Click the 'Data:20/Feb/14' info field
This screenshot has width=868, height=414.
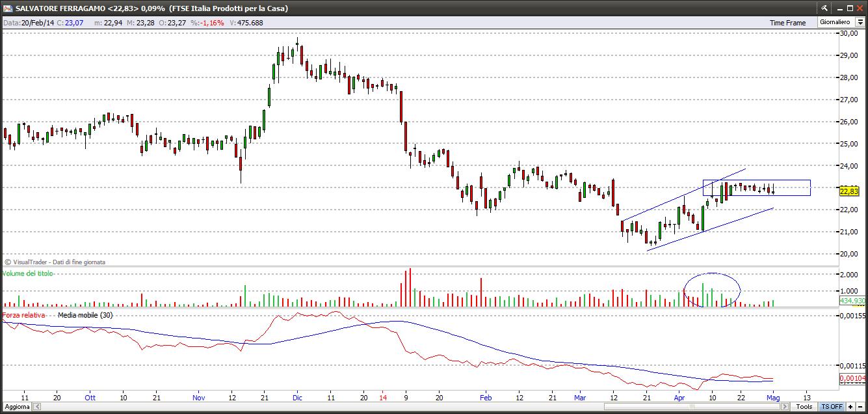pyautogui.click(x=27, y=23)
